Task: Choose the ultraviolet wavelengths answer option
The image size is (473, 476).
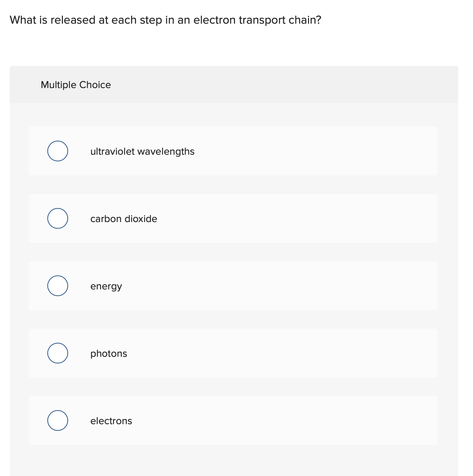Action: coord(233,151)
